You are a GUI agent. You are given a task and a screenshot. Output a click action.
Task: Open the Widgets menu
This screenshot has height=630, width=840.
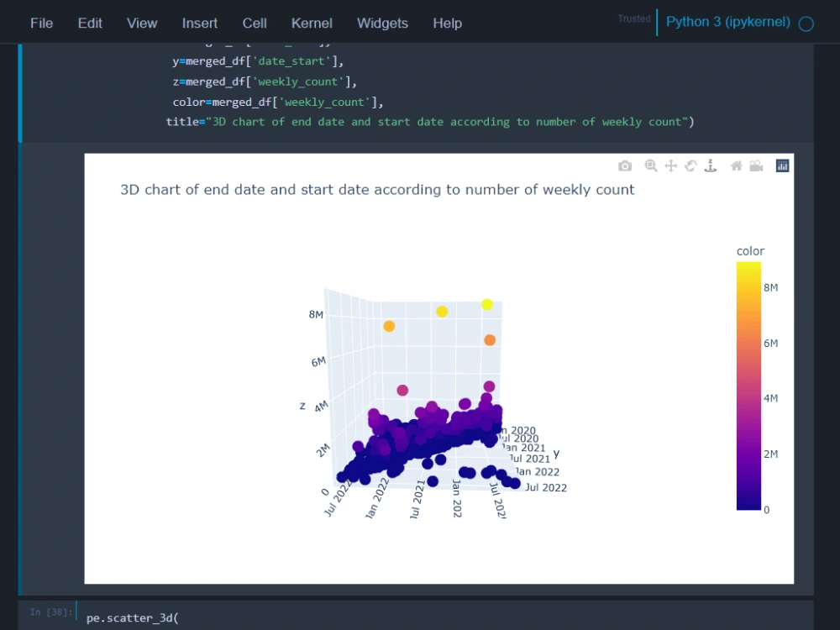click(382, 23)
